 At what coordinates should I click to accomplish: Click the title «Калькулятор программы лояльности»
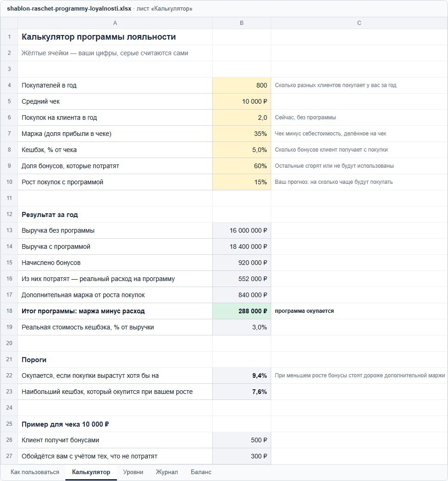pyautogui.click(x=99, y=37)
